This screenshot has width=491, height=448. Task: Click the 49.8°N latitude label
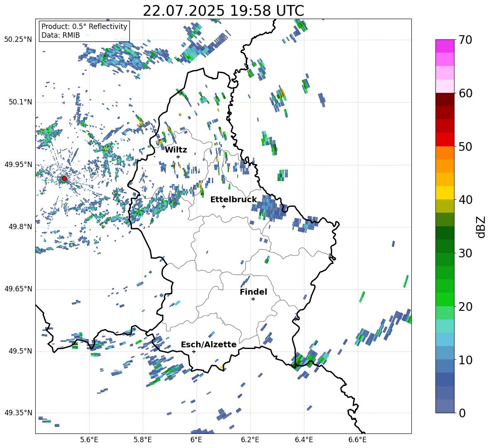coord(20,227)
